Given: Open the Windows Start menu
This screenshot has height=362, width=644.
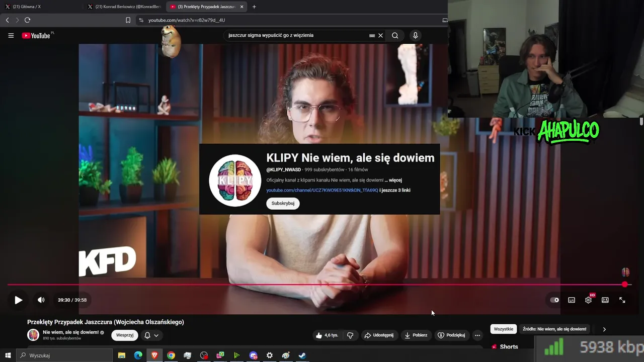Looking at the screenshot, I should click(8, 355).
